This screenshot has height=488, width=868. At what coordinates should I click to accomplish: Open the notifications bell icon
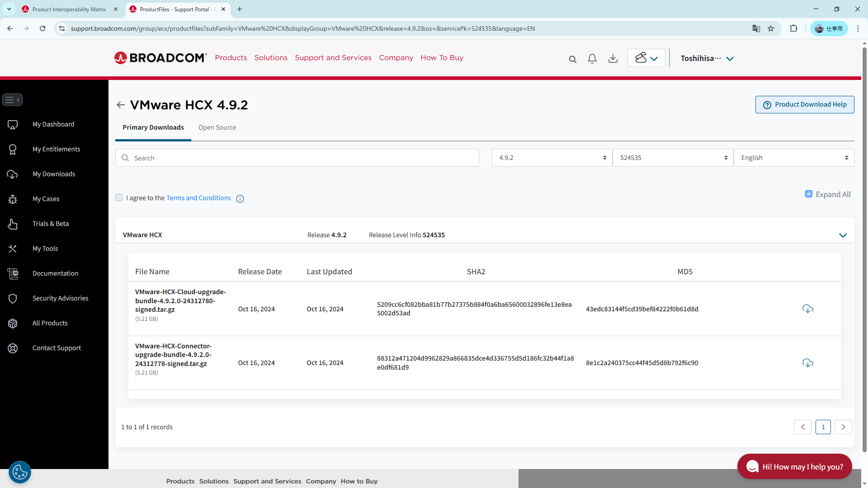[592, 58]
